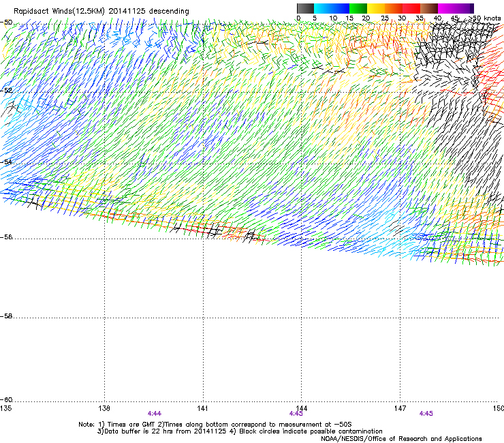Click the legend label '25'

point(385,18)
